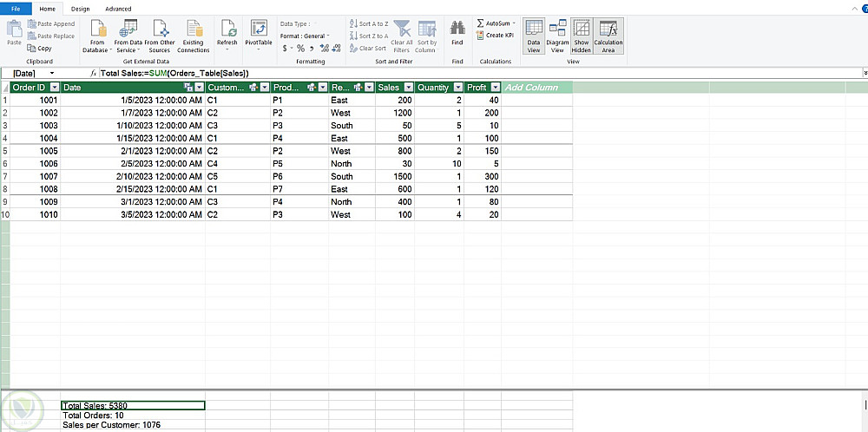
Task: Select the Home tab
Action: point(47,9)
